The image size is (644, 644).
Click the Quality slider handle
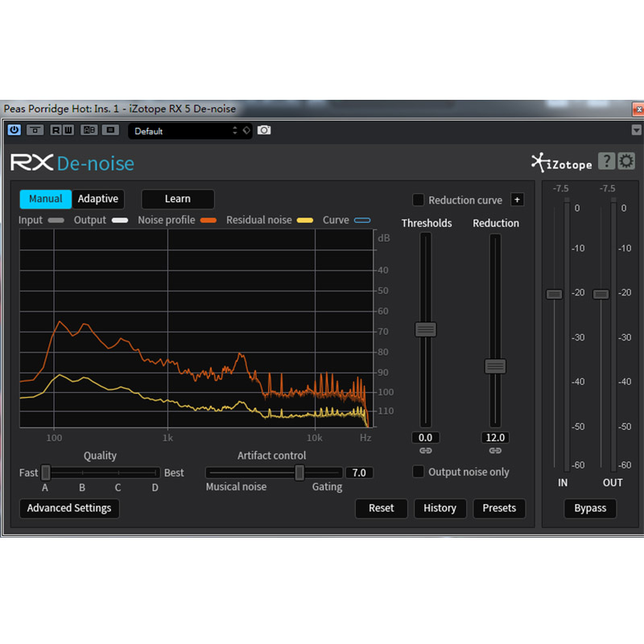46,473
